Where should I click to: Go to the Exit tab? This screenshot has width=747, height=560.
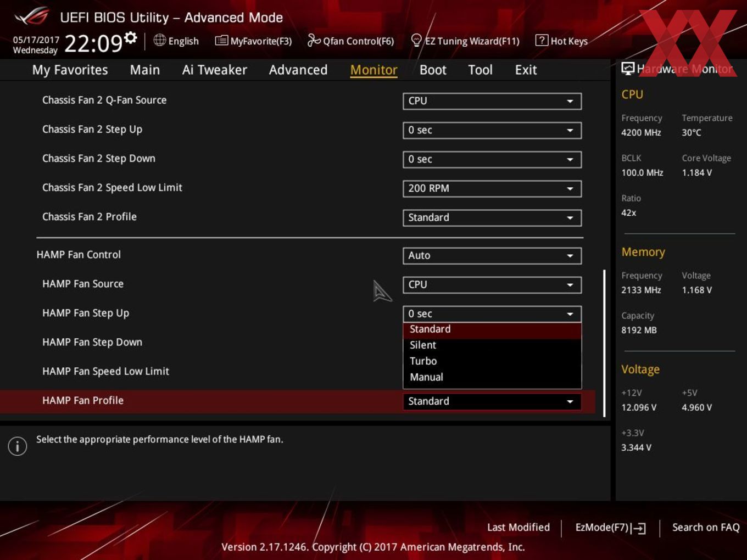tap(526, 70)
